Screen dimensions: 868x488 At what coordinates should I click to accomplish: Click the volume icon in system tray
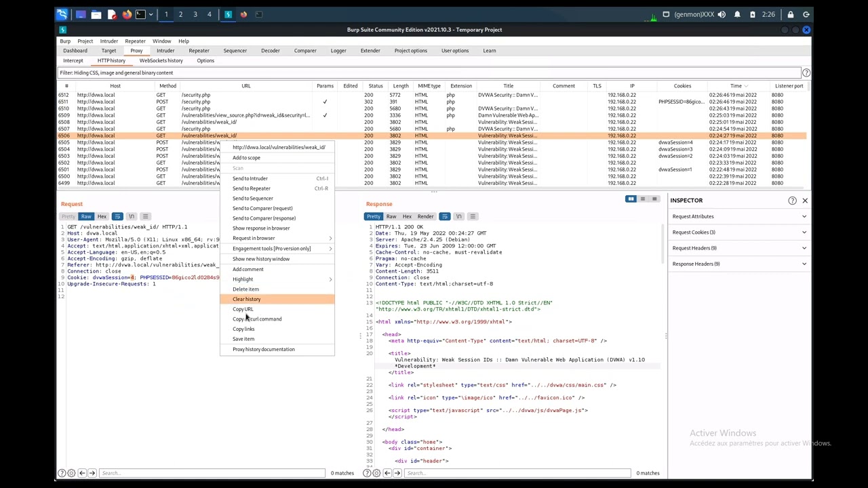coord(722,14)
